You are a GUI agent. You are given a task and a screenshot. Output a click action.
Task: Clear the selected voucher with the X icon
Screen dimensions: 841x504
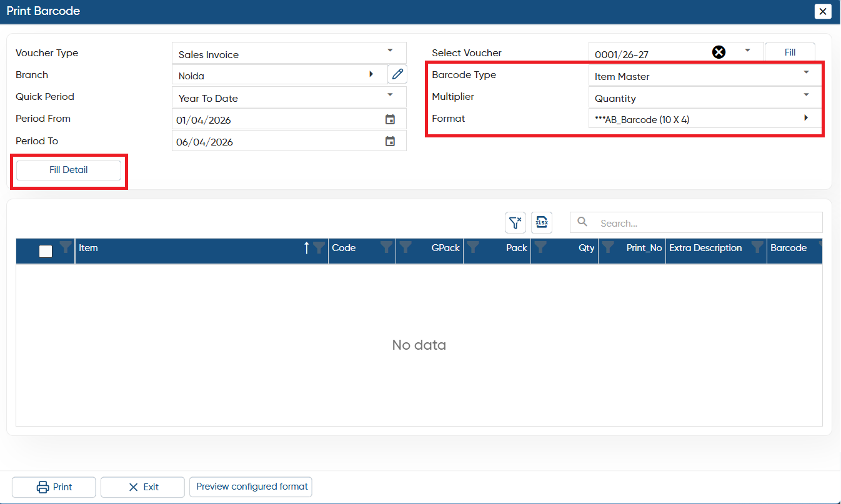coord(719,52)
